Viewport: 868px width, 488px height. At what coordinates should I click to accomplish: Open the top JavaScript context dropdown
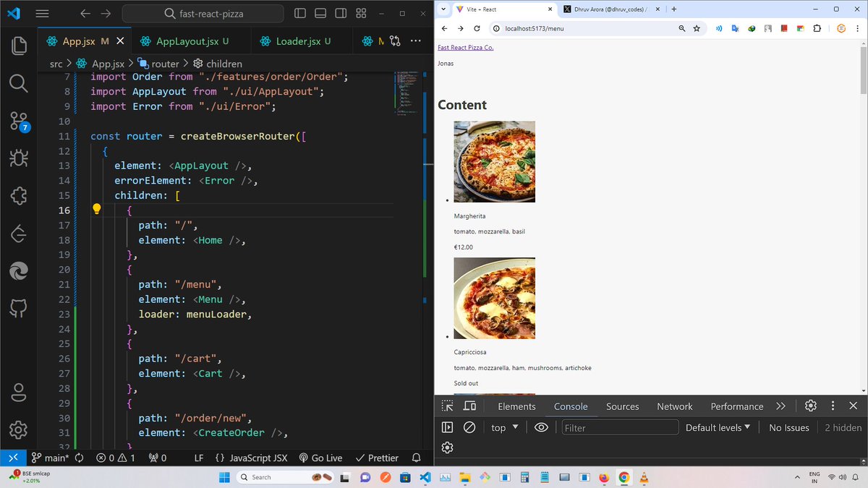(x=505, y=427)
